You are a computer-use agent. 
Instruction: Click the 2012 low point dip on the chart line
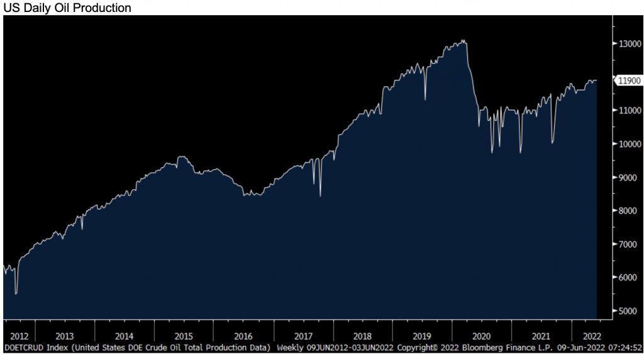(x=16, y=293)
